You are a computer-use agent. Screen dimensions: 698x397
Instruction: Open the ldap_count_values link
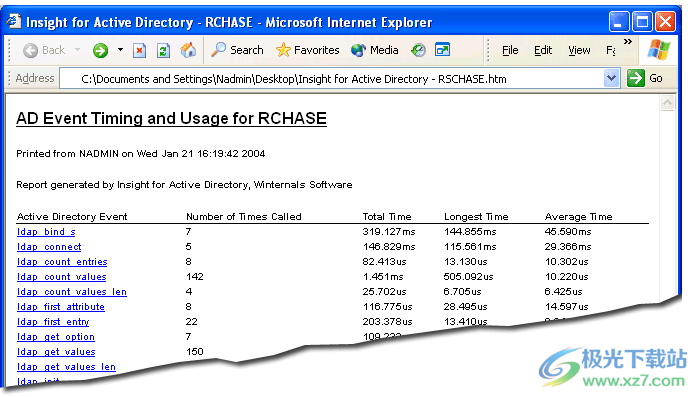61,277
